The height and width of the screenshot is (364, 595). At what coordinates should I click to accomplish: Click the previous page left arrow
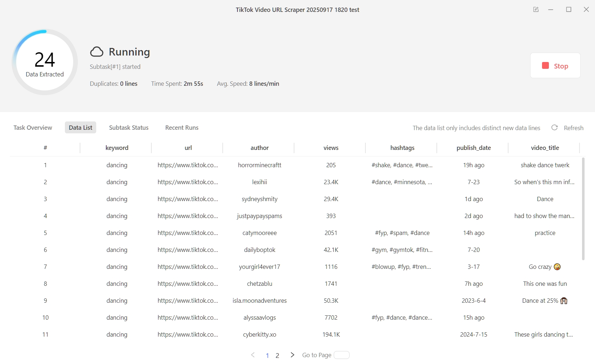pos(253,355)
